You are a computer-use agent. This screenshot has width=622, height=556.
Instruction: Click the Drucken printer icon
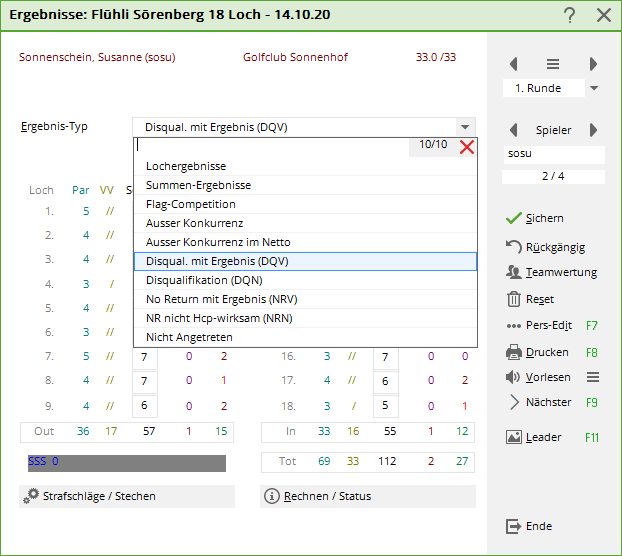point(514,352)
